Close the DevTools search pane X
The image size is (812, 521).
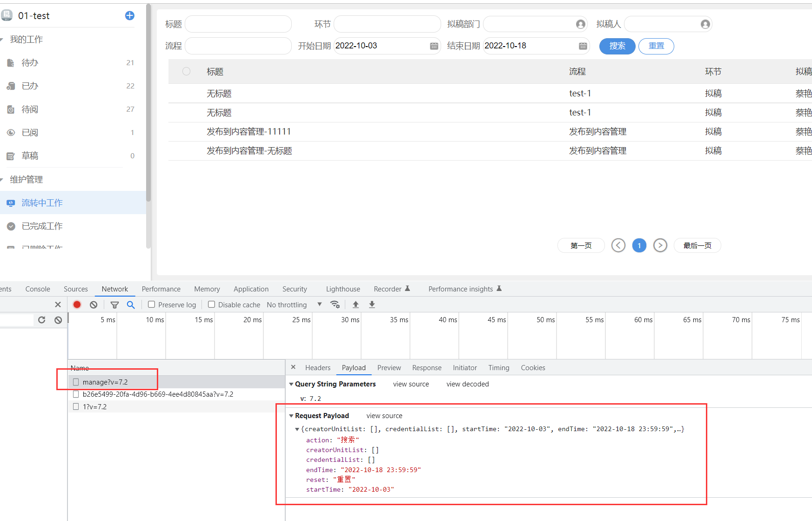[x=58, y=304]
